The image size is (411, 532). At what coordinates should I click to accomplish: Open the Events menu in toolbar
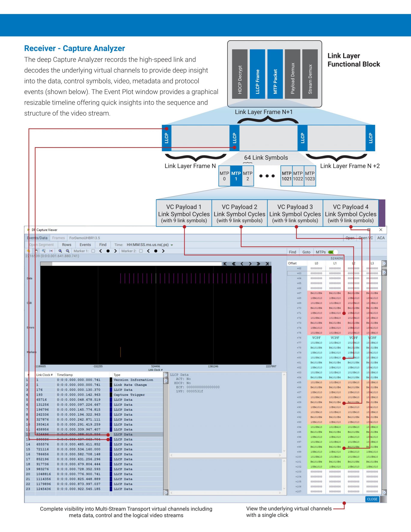85,245
